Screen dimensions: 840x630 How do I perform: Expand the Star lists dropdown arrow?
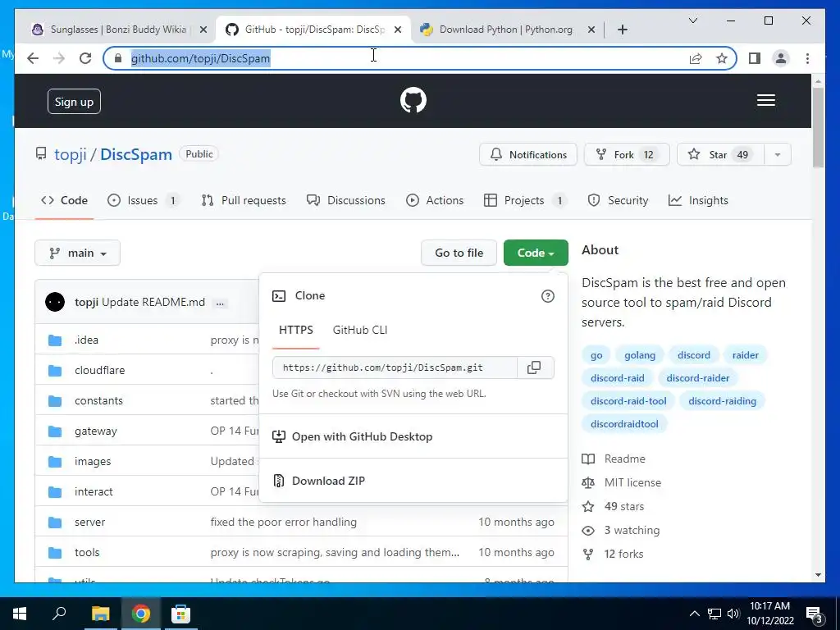(x=778, y=155)
